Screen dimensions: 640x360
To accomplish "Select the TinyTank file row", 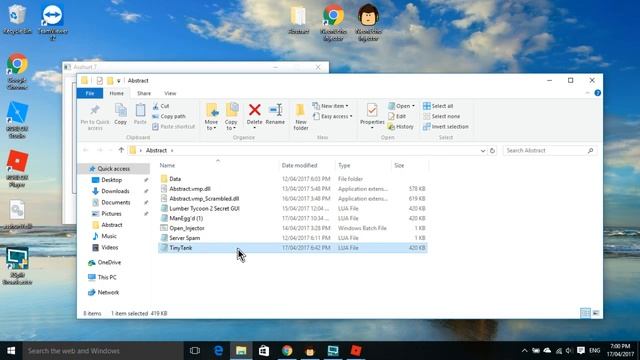I will coord(293,248).
